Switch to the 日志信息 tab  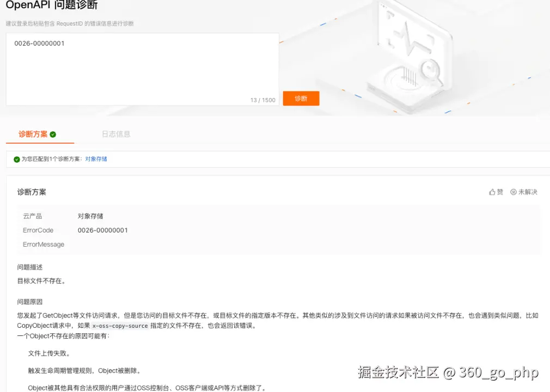coord(116,134)
